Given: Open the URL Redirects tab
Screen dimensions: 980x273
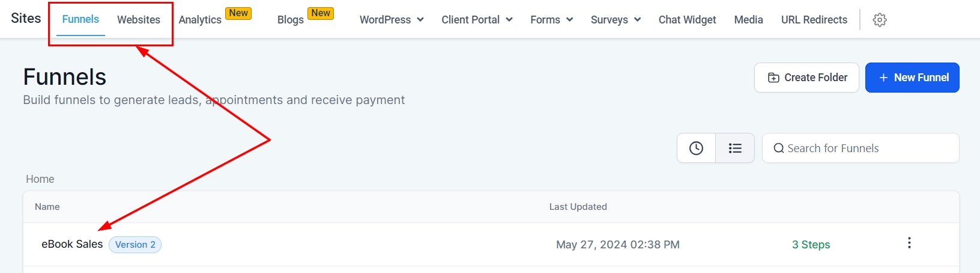Looking at the screenshot, I should [814, 20].
